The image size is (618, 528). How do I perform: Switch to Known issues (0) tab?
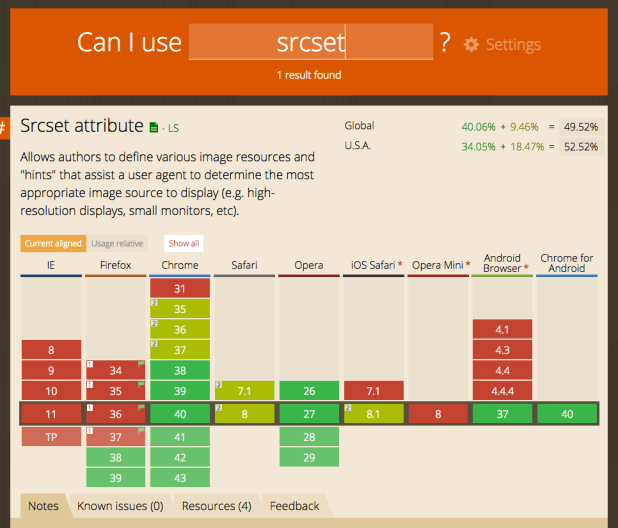click(x=120, y=506)
